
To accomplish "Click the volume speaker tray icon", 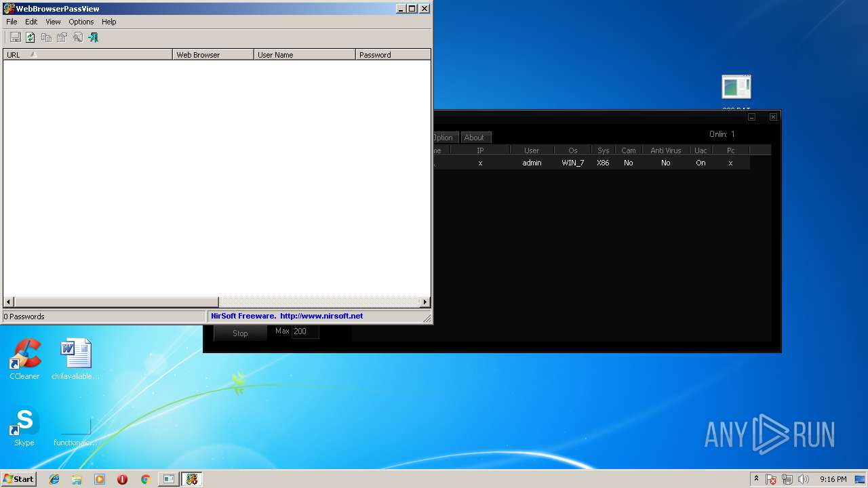I will (804, 479).
